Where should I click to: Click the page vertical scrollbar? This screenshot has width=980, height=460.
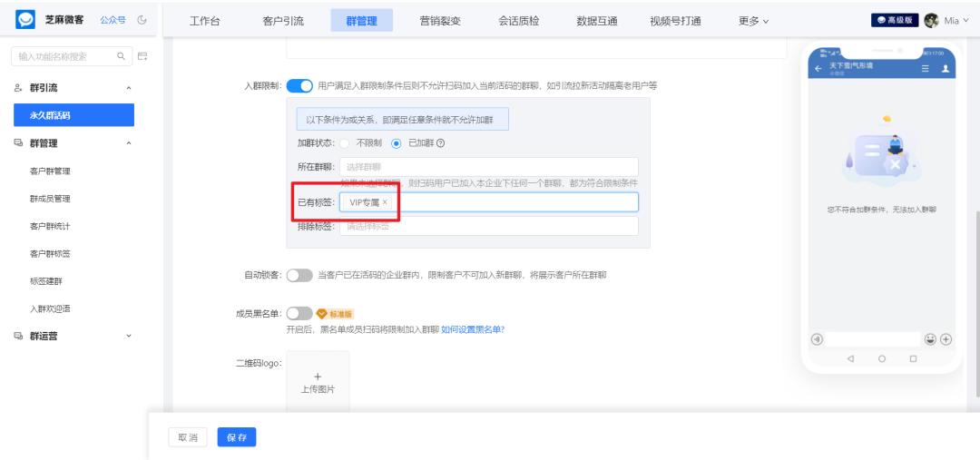coord(976,302)
